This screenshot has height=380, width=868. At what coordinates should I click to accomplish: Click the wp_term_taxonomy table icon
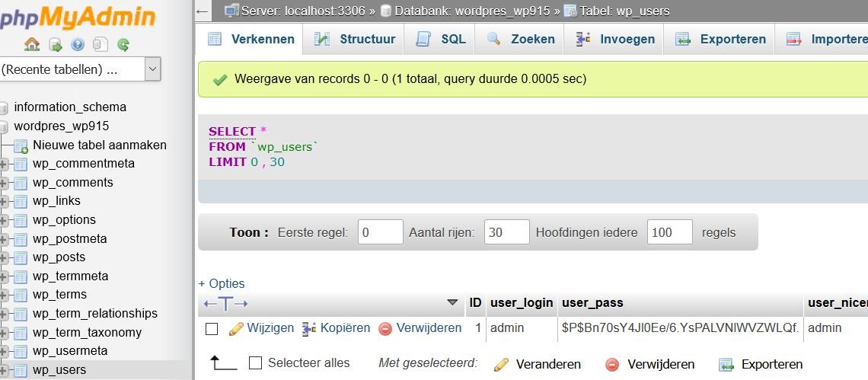pos(21,333)
